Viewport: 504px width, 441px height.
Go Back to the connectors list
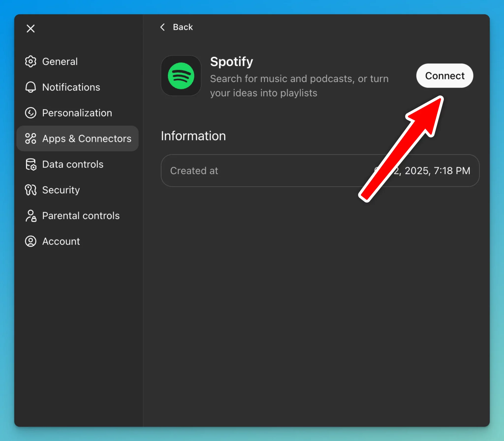click(x=183, y=27)
